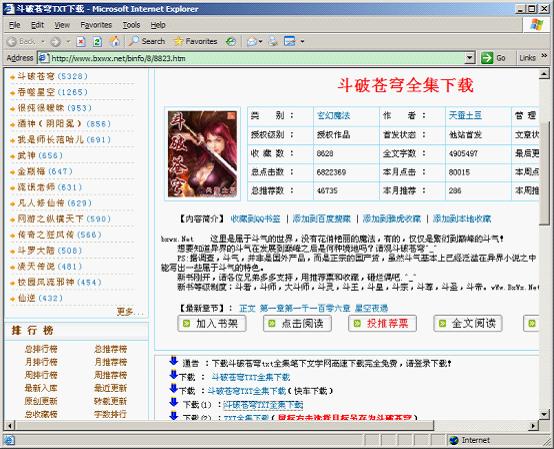Click the History icon in toolbar
554x449 pixels.
tap(231, 42)
